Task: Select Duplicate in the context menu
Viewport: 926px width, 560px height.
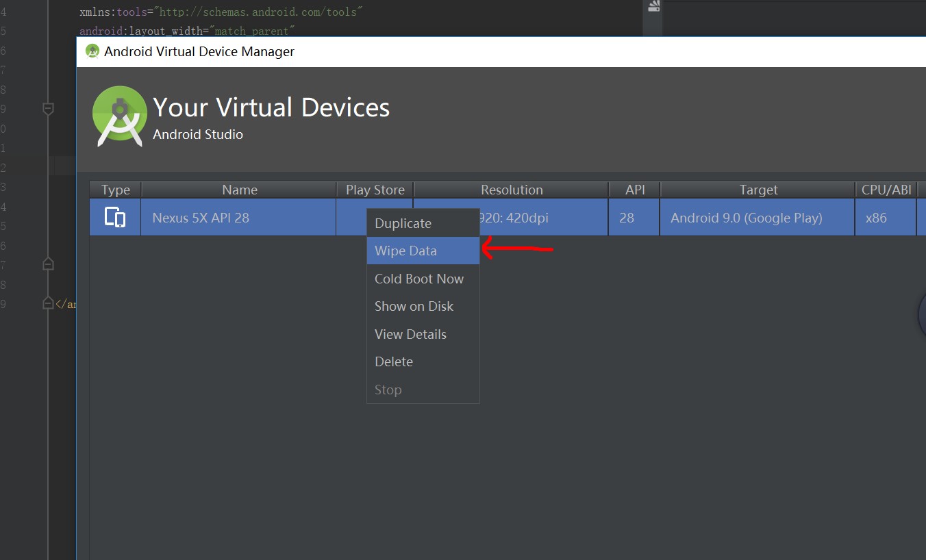Action: pyautogui.click(x=423, y=223)
